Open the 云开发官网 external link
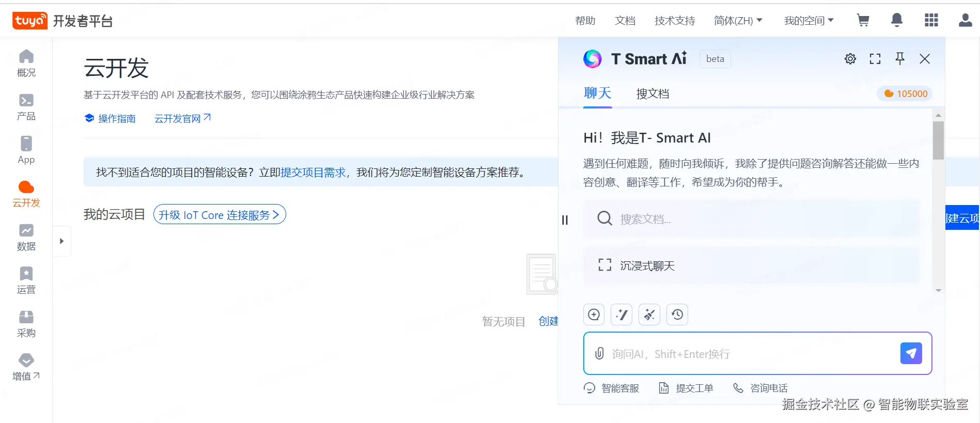 pyautogui.click(x=182, y=118)
